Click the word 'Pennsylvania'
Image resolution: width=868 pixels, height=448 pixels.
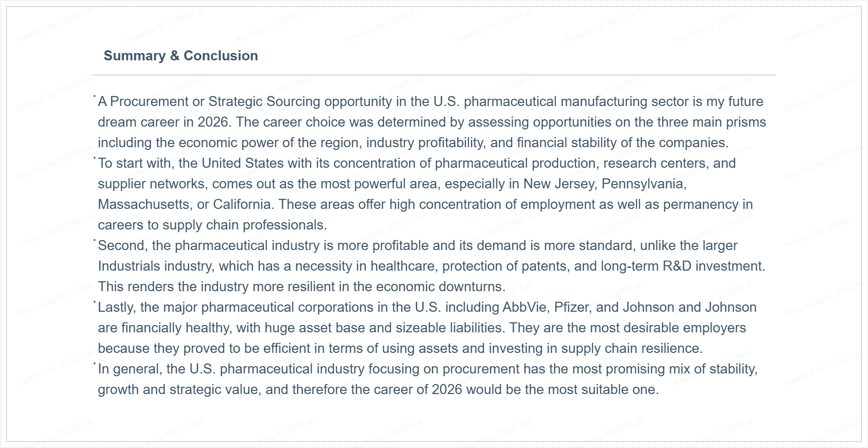tap(643, 184)
